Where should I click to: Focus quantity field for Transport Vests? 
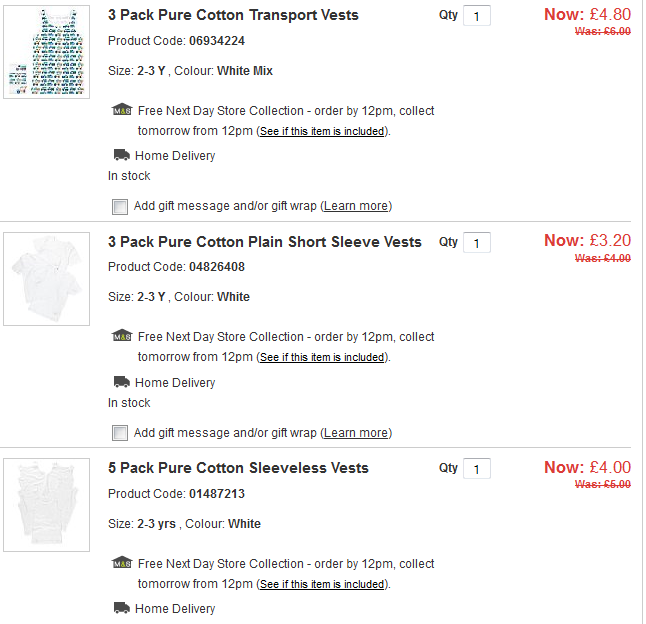pyautogui.click(x=477, y=17)
